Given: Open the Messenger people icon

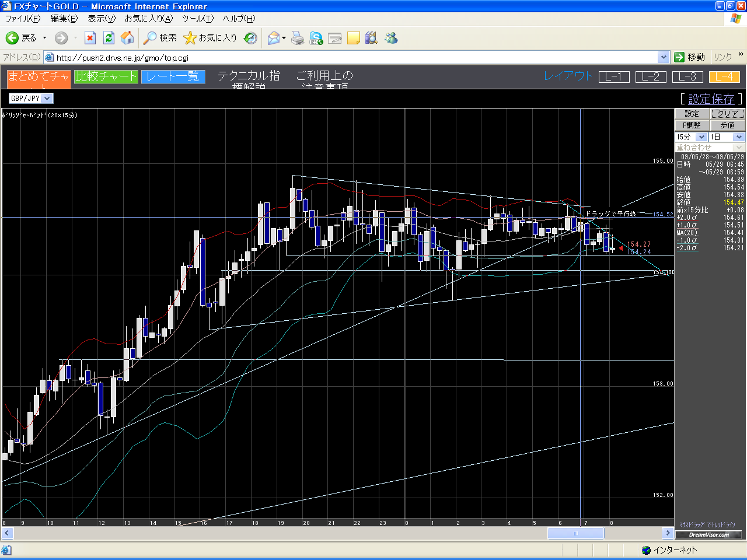Looking at the screenshot, I should pyautogui.click(x=391, y=38).
